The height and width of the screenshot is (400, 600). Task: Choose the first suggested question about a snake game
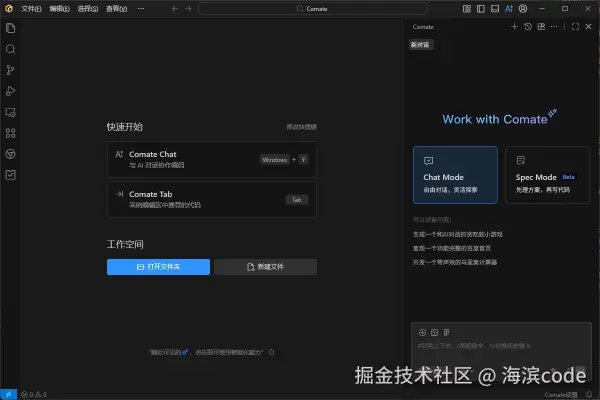(x=457, y=234)
